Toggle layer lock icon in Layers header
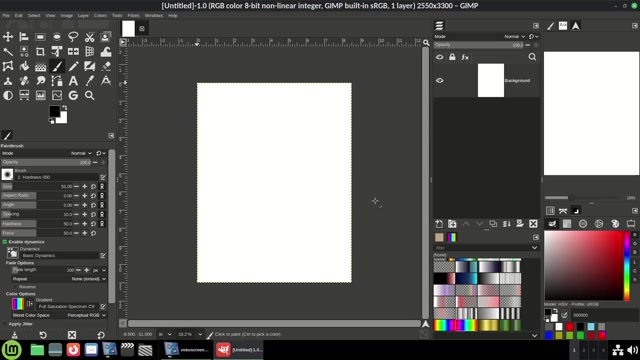The width and height of the screenshot is (640, 360). pos(452,57)
